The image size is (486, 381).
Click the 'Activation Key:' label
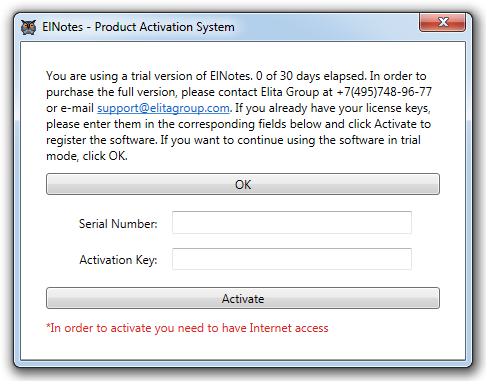118,260
